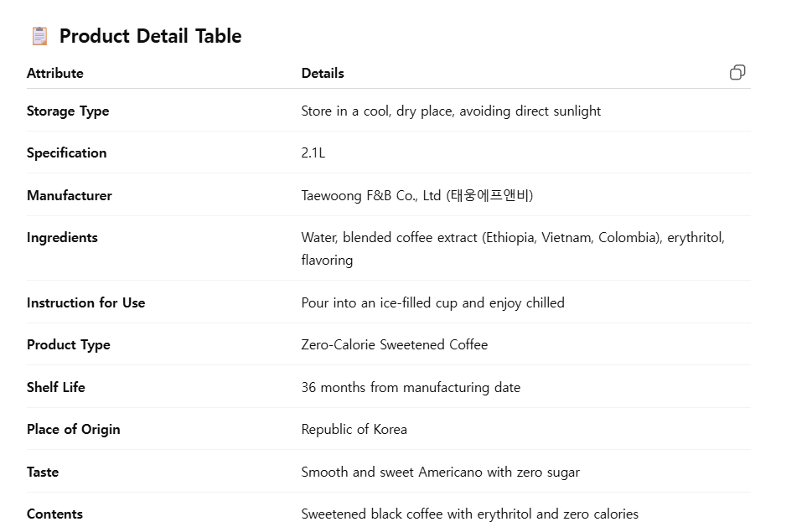The image size is (812, 532).
Task: Click the clipboard emoji beside the title
Action: point(39,36)
